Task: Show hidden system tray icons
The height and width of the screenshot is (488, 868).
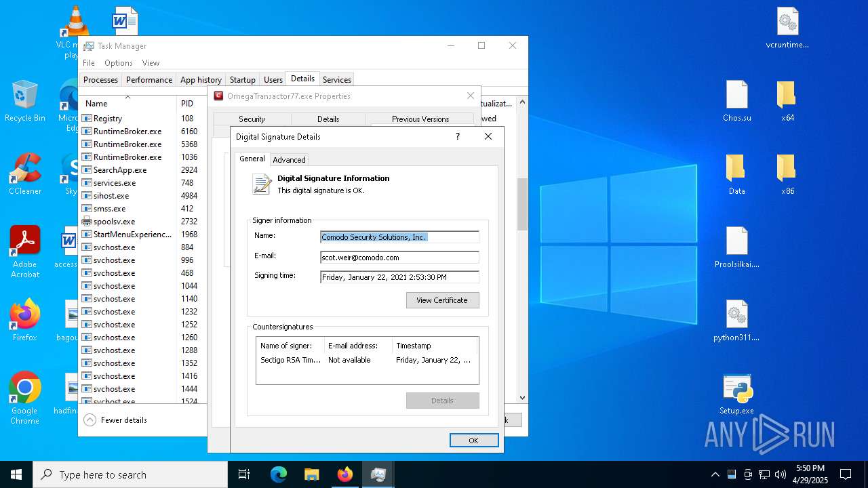Action: click(715, 474)
